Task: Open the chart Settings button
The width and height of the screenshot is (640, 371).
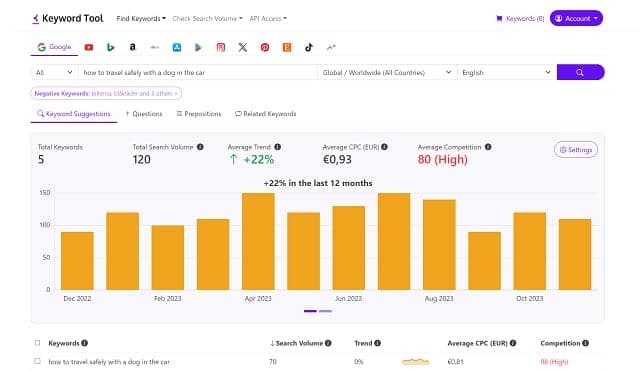Action: point(576,150)
